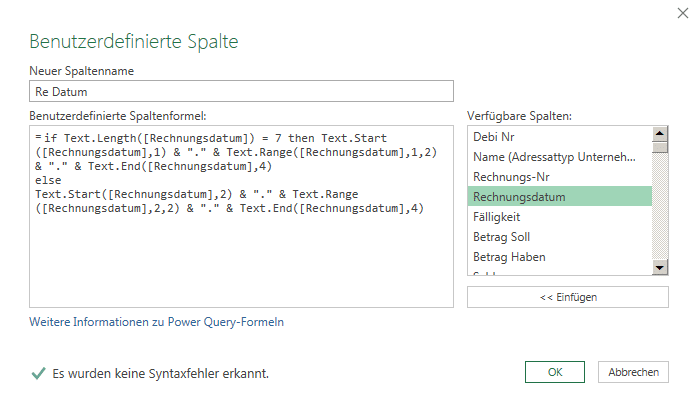This screenshot has height=412, width=699.
Task: Confirm with the OK button
Action: click(x=555, y=372)
